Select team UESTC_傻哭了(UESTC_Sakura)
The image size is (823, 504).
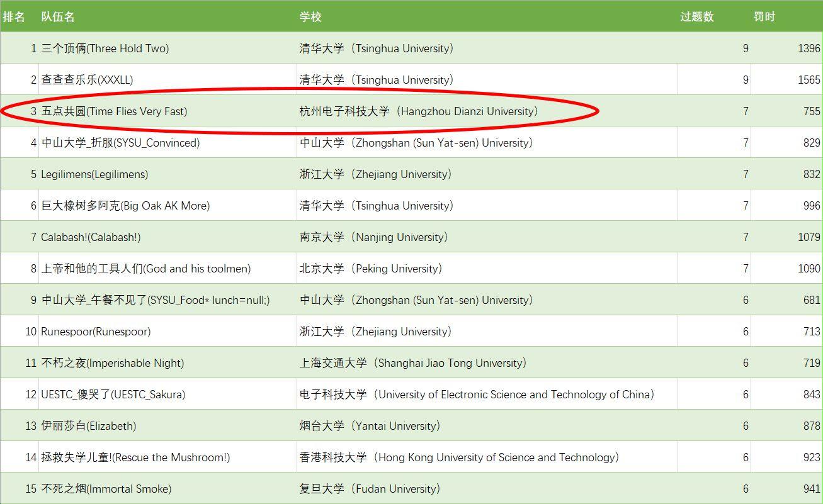click(x=113, y=395)
